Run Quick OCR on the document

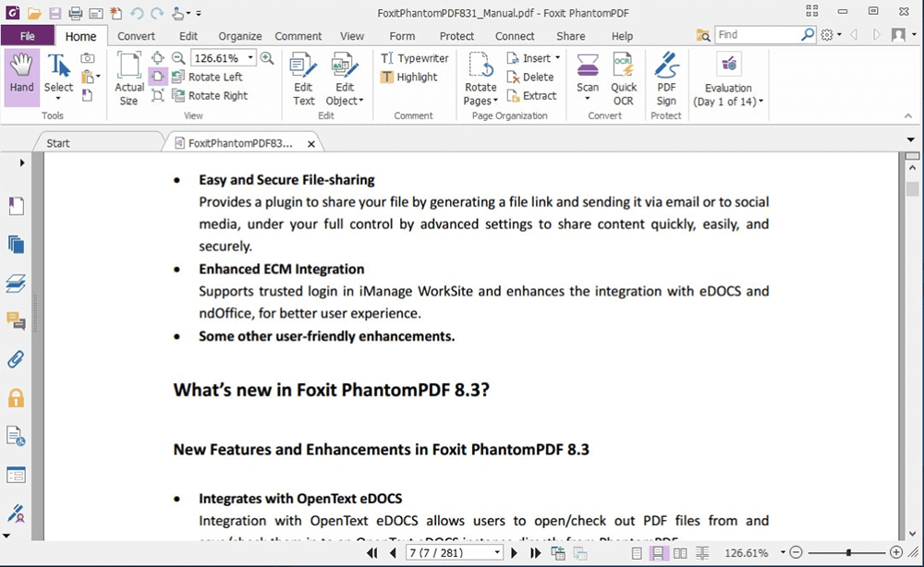point(624,78)
